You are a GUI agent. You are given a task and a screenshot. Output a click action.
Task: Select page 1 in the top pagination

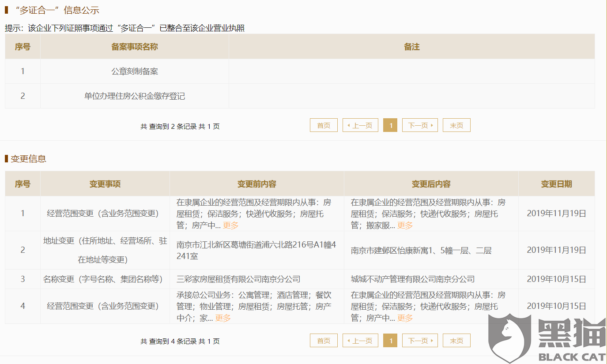[x=390, y=125]
